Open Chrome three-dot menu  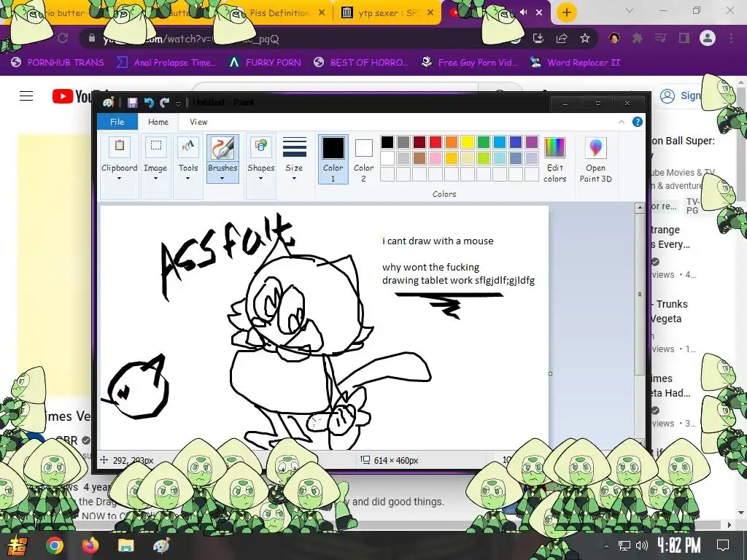pyautogui.click(x=731, y=39)
